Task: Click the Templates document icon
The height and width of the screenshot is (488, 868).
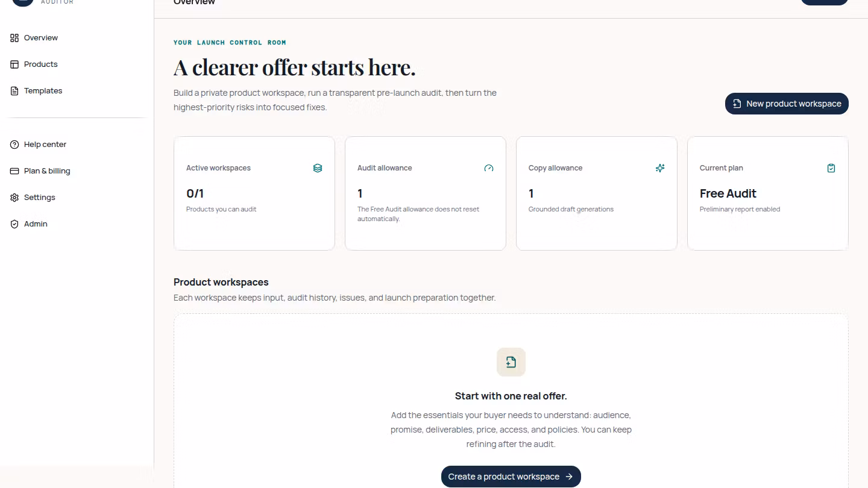Action: 14,91
